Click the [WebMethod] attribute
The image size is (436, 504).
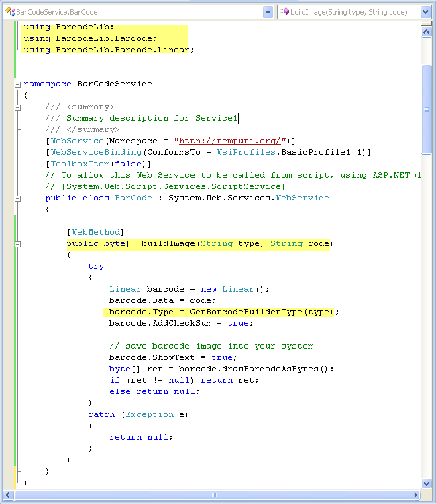tap(95, 232)
